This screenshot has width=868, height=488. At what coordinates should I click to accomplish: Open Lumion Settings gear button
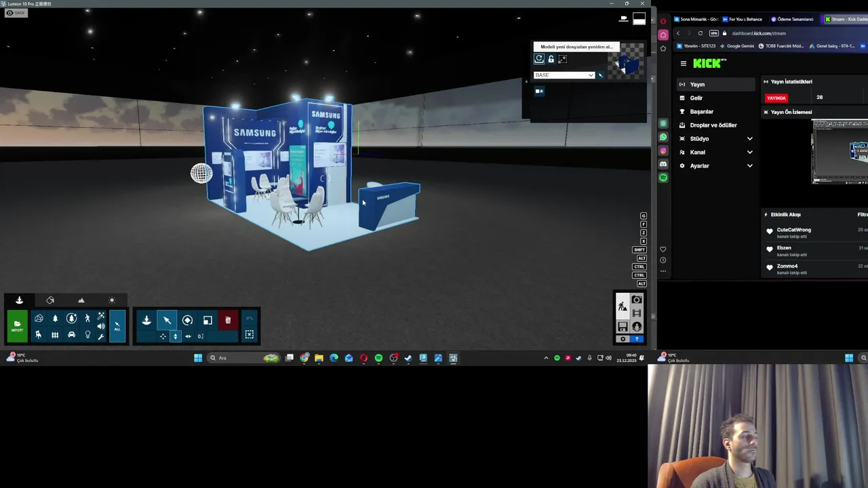(623, 339)
